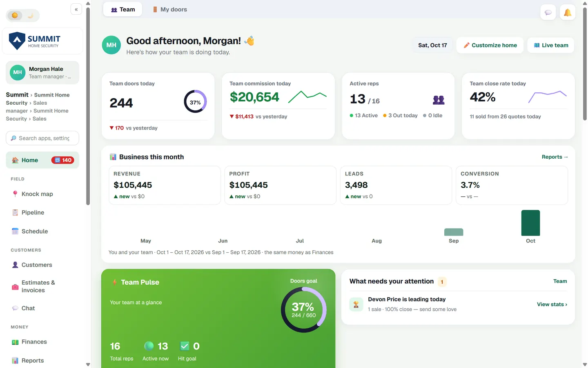Open Live team map button
This screenshot has height=368, width=588.
pyautogui.click(x=551, y=45)
